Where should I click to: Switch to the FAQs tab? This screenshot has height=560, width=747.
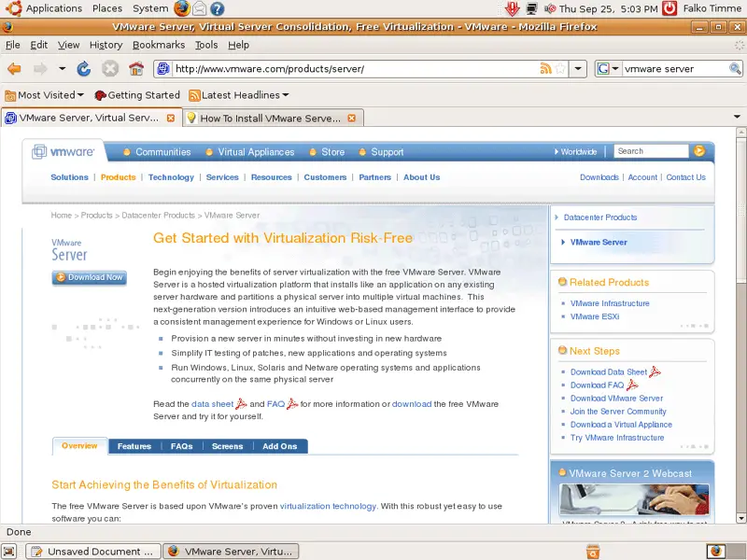181,446
